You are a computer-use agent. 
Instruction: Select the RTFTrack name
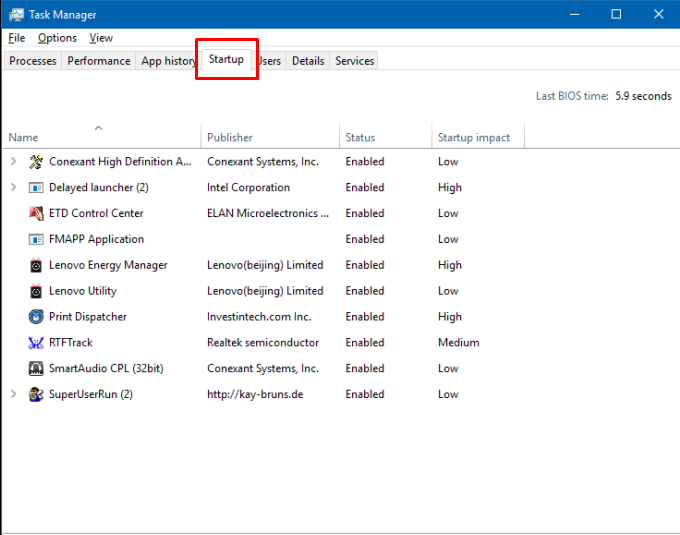(x=71, y=343)
